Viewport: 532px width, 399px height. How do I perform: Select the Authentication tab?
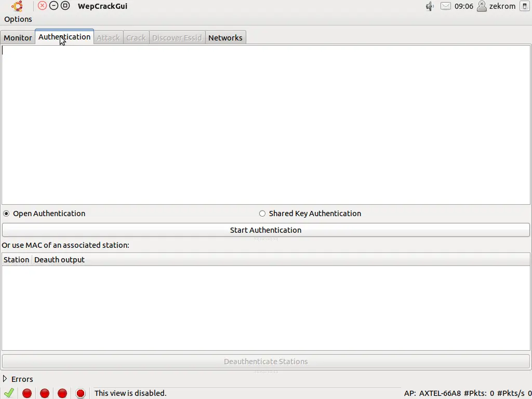(x=64, y=37)
